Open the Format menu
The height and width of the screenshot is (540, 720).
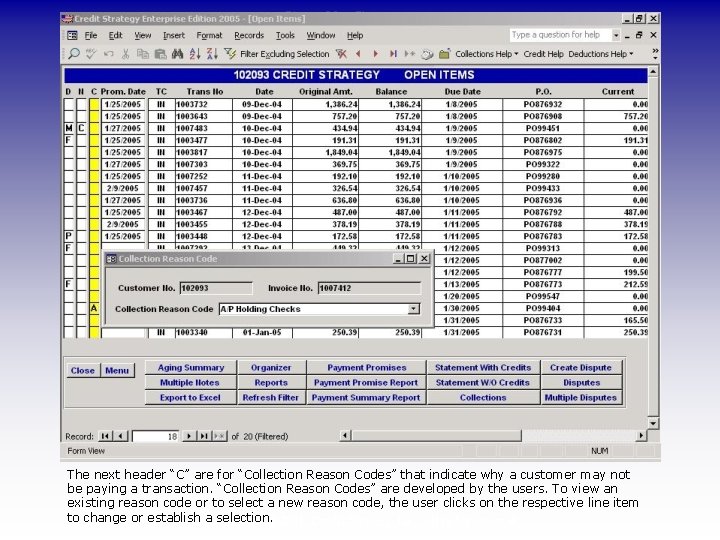coord(209,35)
